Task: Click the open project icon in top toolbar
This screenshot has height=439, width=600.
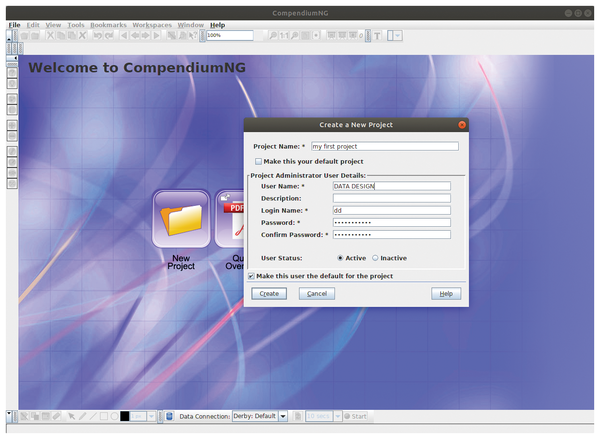Action: [35, 36]
